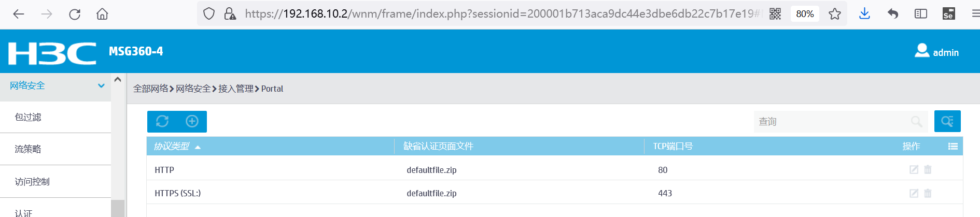Click the refresh icon in Portal toolbar
The width and height of the screenshot is (980, 217).
(x=162, y=121)
